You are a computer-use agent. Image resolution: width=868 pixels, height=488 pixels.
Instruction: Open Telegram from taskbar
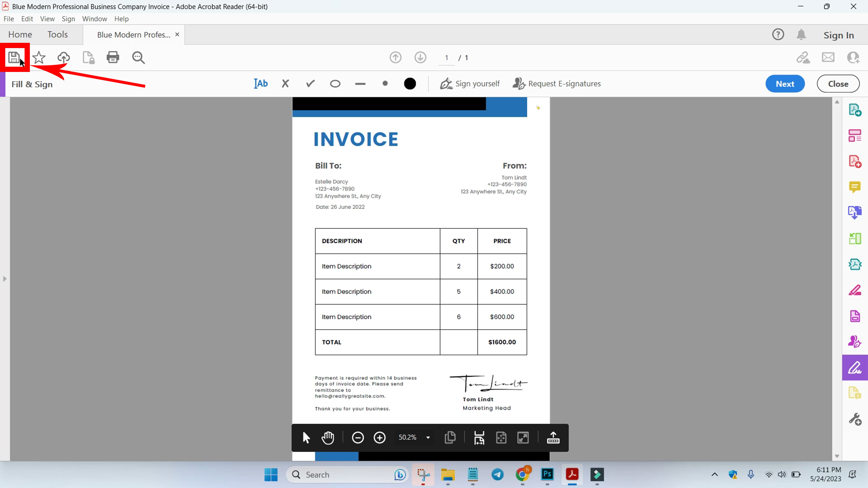497,474
